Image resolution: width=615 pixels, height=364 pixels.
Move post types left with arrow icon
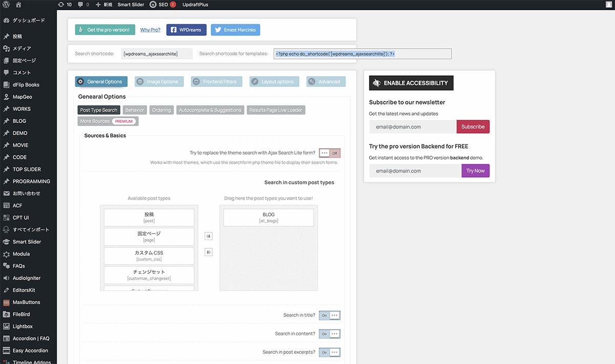pos(209,237)
